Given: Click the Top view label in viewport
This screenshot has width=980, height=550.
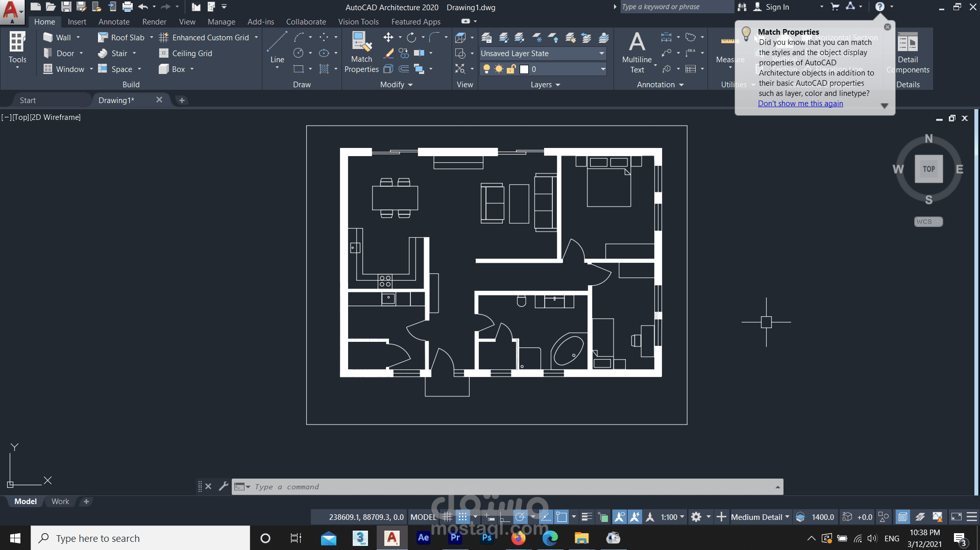Looking at the screenshot, I should [20, 117].
